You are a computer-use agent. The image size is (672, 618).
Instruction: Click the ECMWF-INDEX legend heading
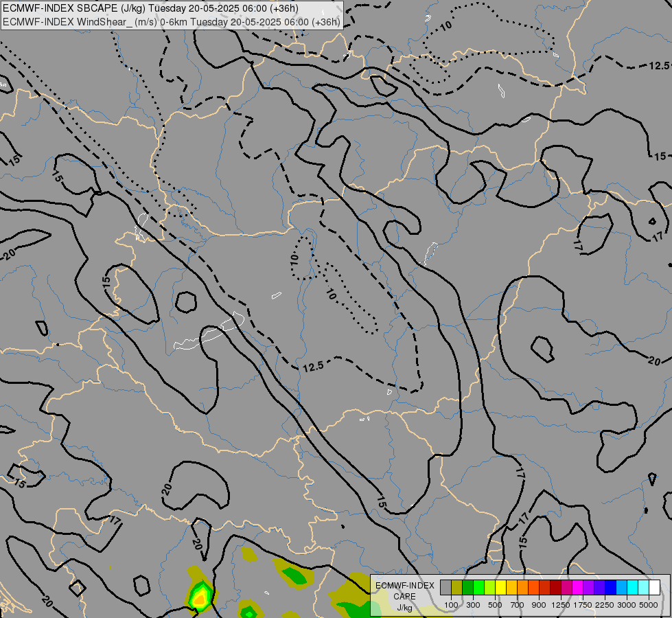pyautogui.click(x=404, y=586)
